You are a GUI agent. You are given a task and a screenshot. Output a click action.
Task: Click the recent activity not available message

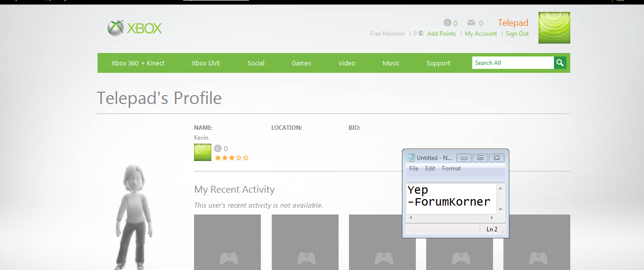pos(258,205)
